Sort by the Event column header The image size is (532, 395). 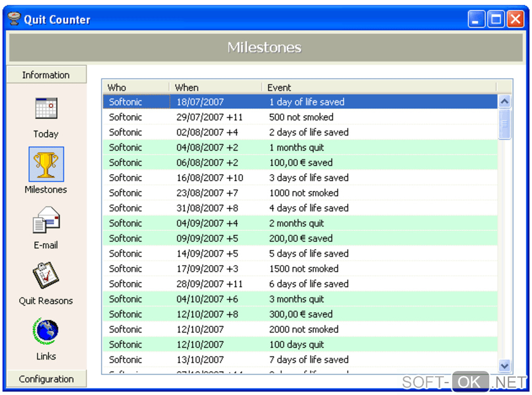[379, 88]
